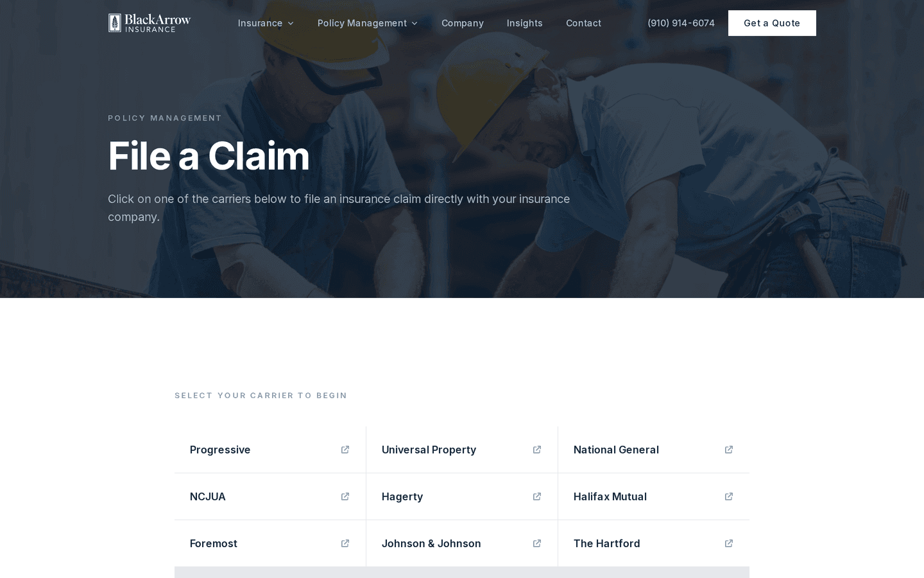Click the SELECT YOUR CARRIER TO BEGIN label
Screen dimensions: 924x578
[261, 396]
